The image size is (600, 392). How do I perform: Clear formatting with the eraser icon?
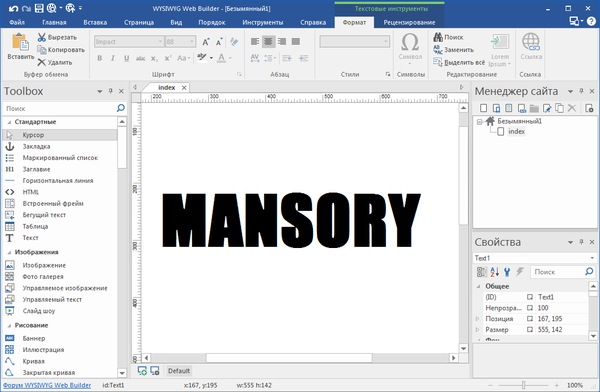tap(234, 42)
